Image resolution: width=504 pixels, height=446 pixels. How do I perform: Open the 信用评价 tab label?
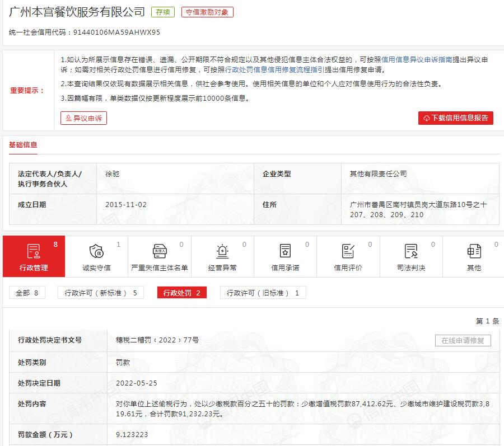pos(348,268)
